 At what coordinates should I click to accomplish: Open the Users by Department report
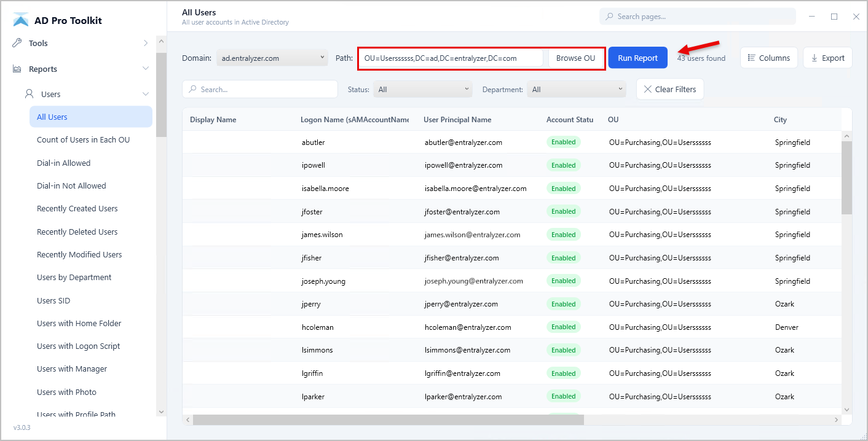pyautogui.click(x=74, y=277)
